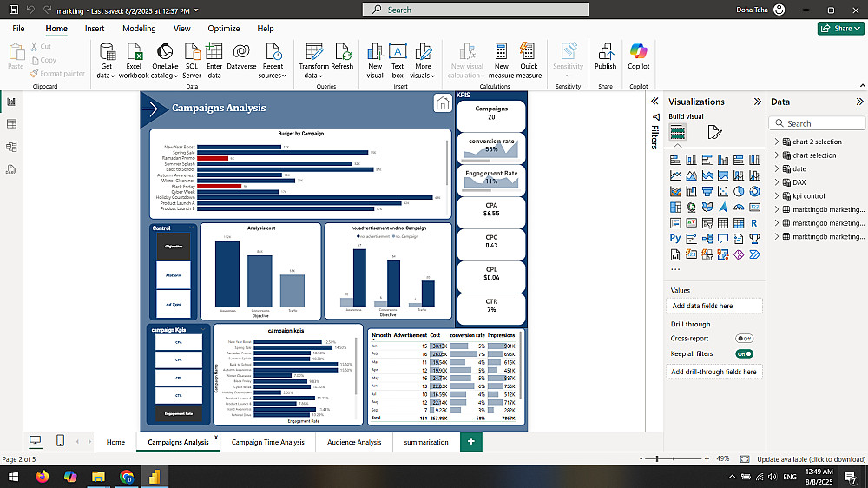The width and height of the screenshot is (868, 488).
Task: Pick the Gauge visual icon
Action: point(739,208)
